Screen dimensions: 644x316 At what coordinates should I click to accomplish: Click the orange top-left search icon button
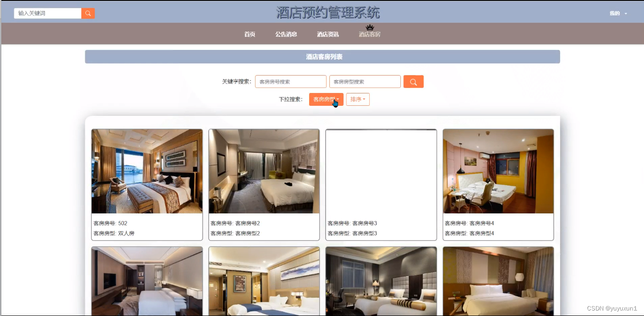point(88,13)
